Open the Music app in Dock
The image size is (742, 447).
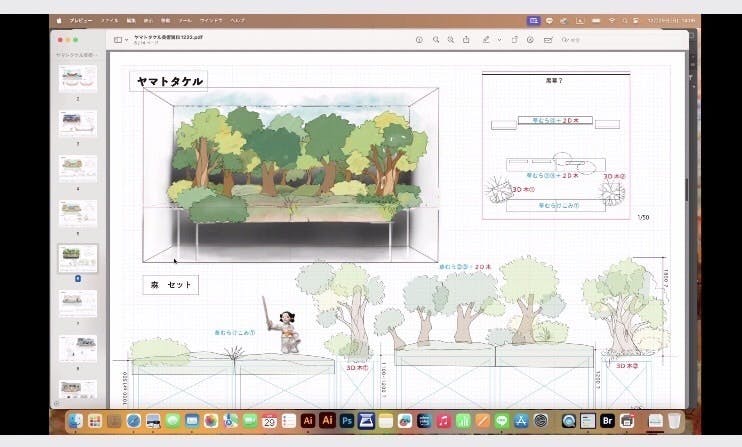click(x=443, y=421)
